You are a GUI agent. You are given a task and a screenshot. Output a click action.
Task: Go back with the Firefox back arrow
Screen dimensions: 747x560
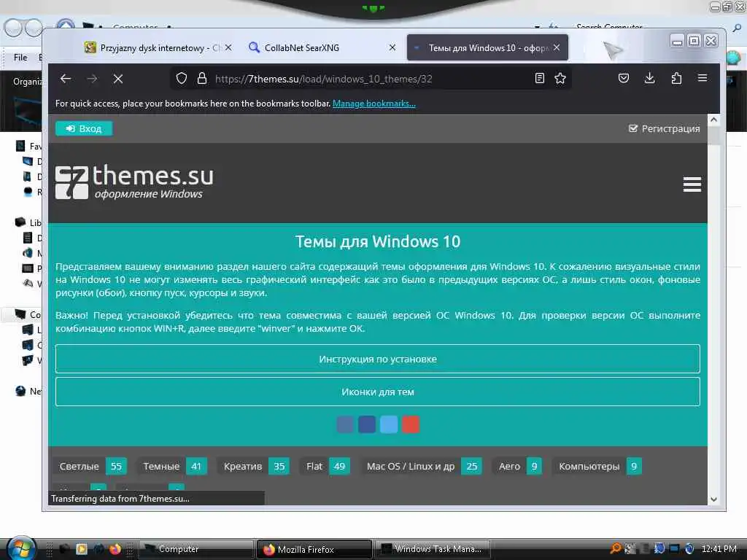66,79
